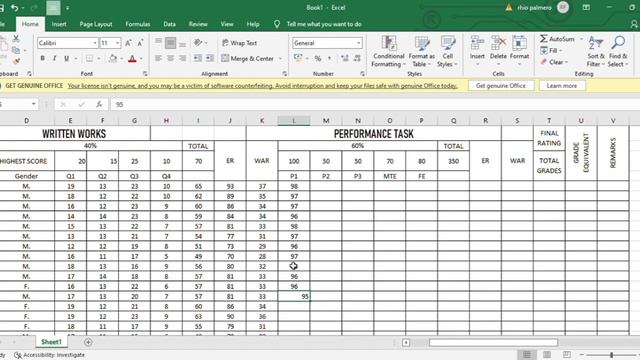The image size is (640, 360).
Task: Toggle Underline formatting
Action: point(66,58)
